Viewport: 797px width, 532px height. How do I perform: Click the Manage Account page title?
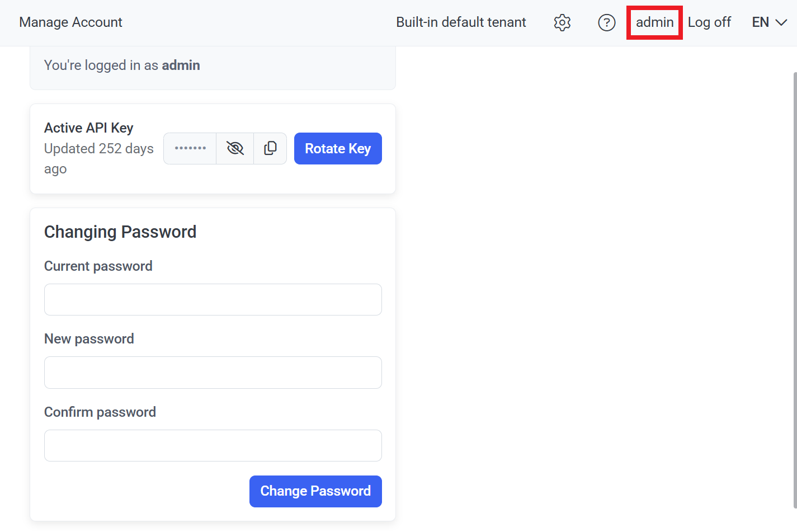pos(70,22)
